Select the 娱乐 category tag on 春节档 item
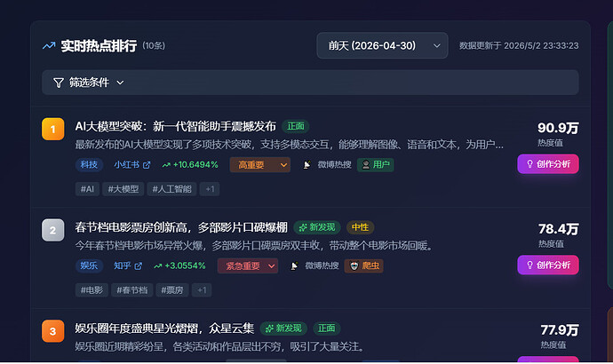This screenshot has height=364, width=613. click(x=89, y=265)
